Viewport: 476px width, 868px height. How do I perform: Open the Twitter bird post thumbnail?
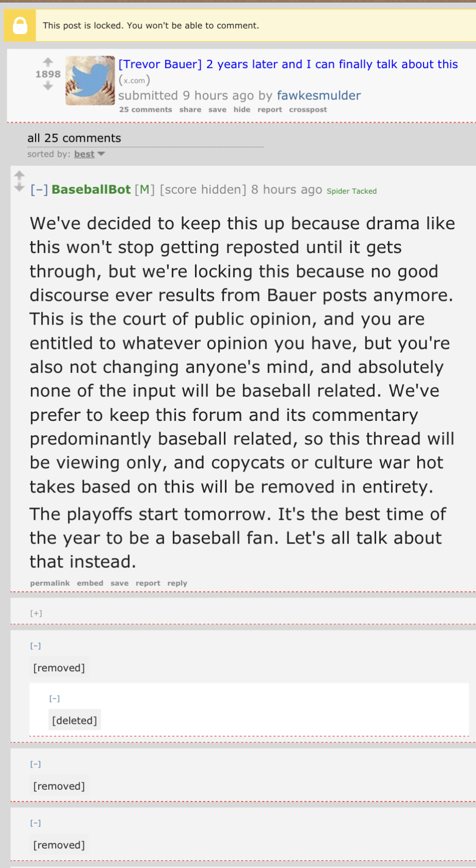click(90, 80)
